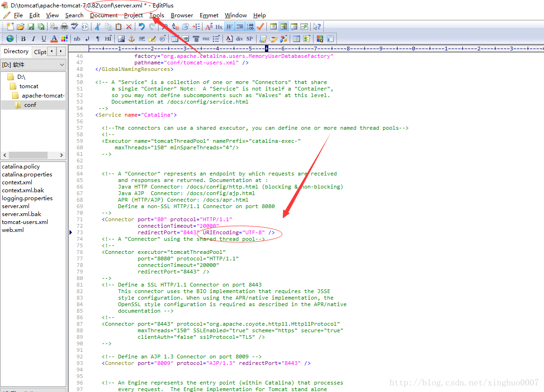The width and height of the screenshot is (544, 392).
Task: Switch to the Directory tab
Action: (x=16, y=51)
